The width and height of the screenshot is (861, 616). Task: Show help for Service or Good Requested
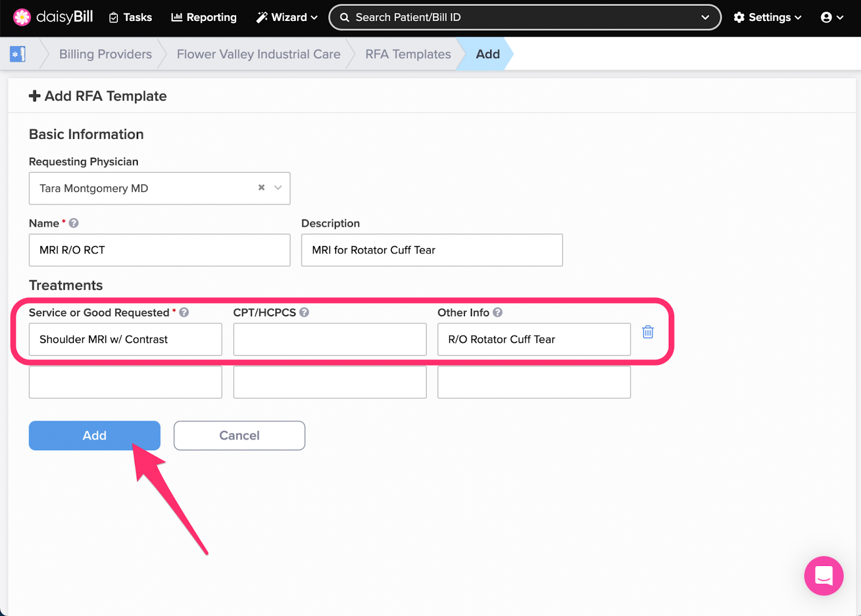click(184, 313)
